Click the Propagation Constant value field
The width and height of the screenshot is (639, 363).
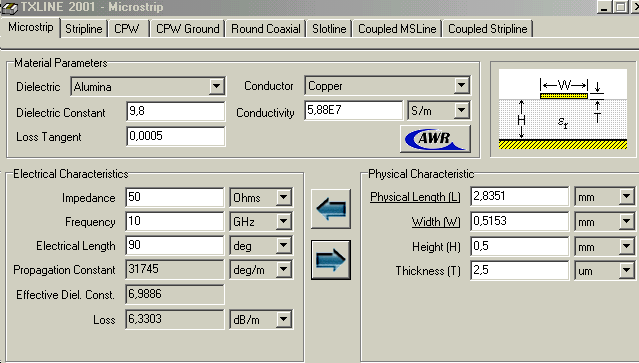175,269
